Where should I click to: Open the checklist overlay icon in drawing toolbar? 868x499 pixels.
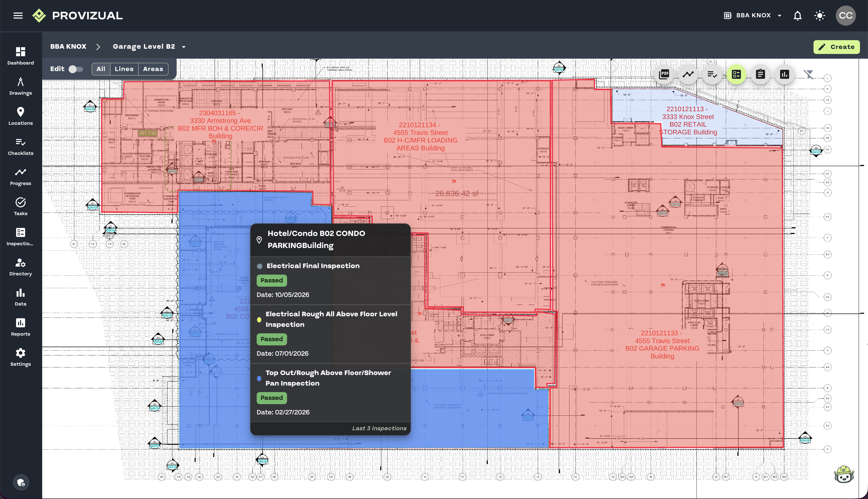pyautogui.click(x=712, y=74)
